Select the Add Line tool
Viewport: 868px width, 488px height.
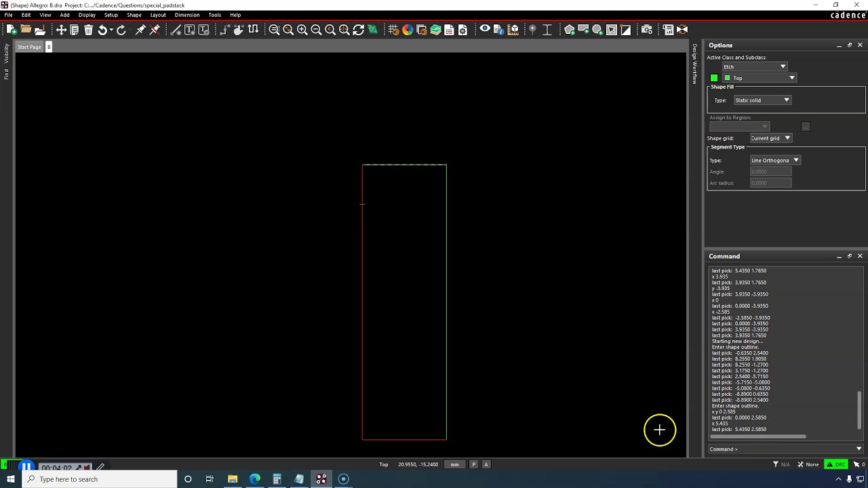(176, 30)
